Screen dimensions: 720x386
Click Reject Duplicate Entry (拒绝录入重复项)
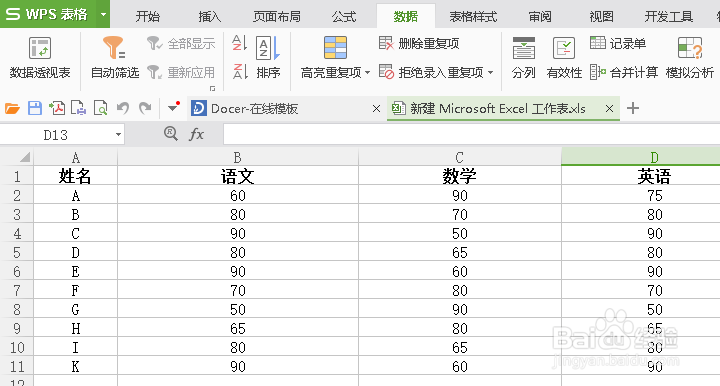(x=431, y=72)
